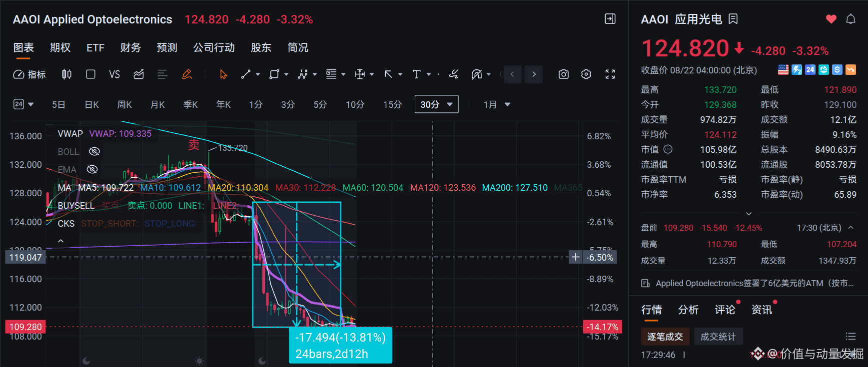Take a chart screenshot with camera icon
868x367 pixels.
[564, 74]
